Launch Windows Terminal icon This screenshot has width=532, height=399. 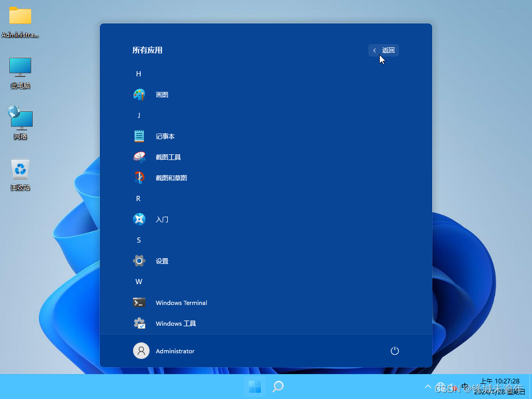[x=139, y=302]
